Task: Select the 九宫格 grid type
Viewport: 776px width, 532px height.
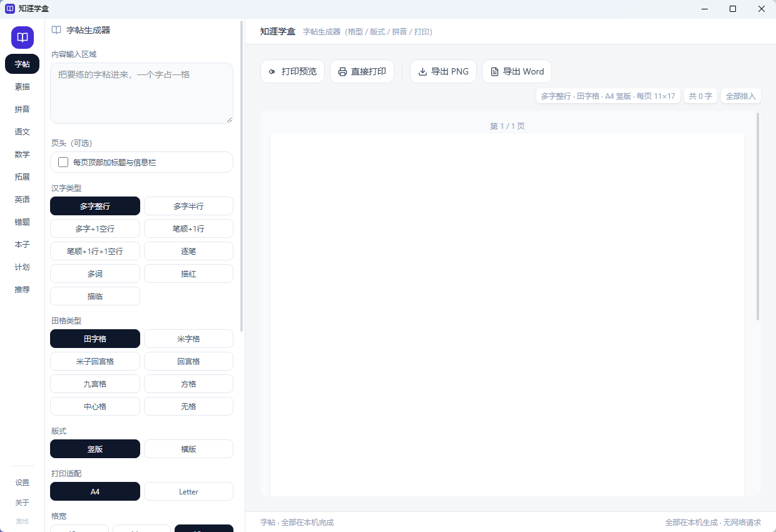Action: [95, 384]
